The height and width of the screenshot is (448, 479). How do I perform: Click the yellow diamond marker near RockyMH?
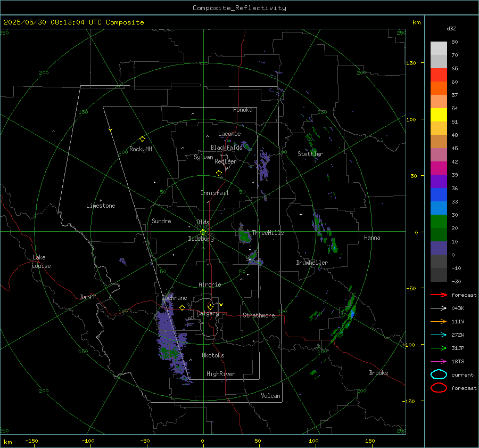tap(142, 139)
